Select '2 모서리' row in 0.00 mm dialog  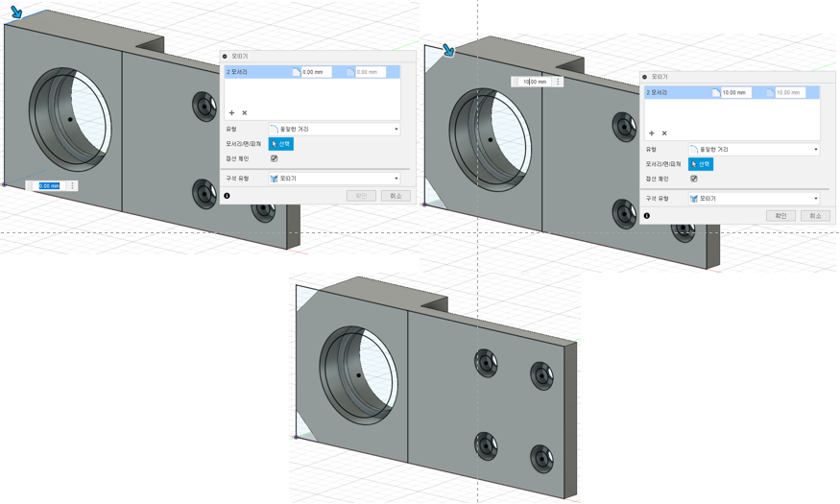tap(312, 72)
